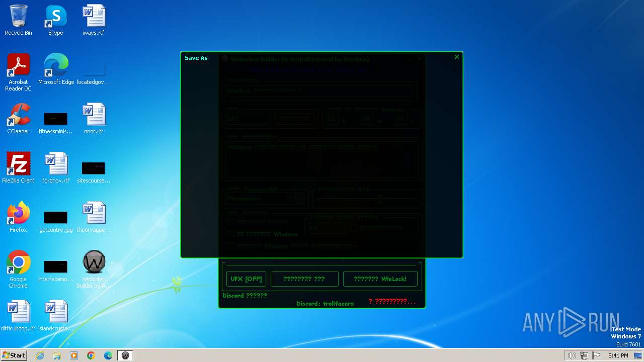Open the Start menu
The image size is (644, 362).
coord(14,355)
